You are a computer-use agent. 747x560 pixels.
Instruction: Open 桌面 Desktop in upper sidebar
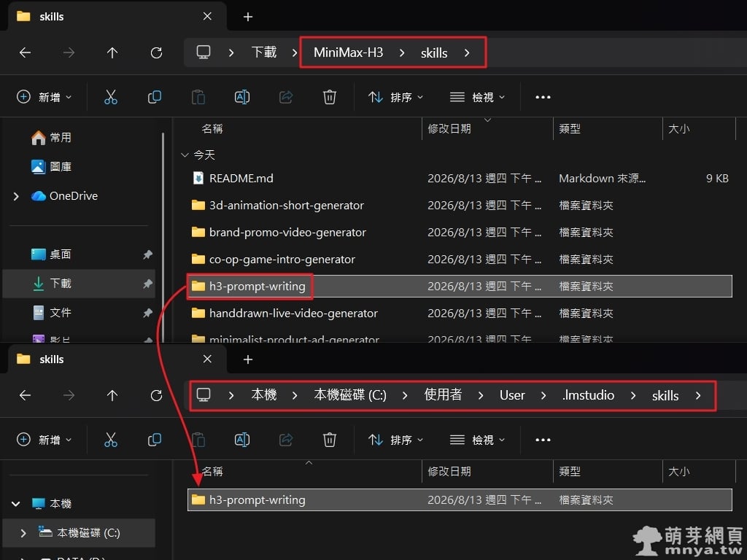(52, 254)
